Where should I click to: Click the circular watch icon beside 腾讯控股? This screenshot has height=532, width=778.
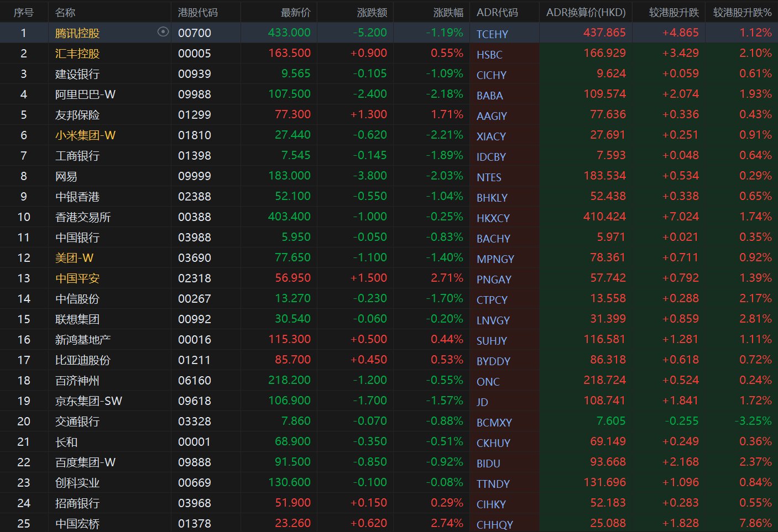pos(163,32)
